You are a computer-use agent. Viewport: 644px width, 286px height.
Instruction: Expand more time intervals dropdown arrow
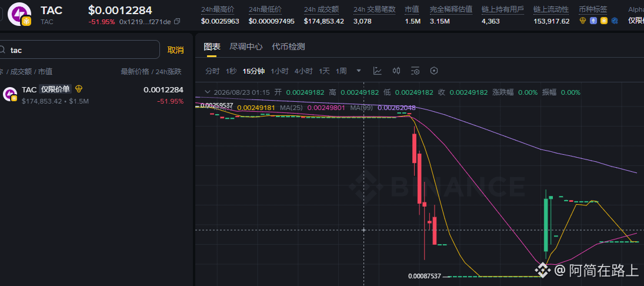pyautogui.click(x=359, y=71)
